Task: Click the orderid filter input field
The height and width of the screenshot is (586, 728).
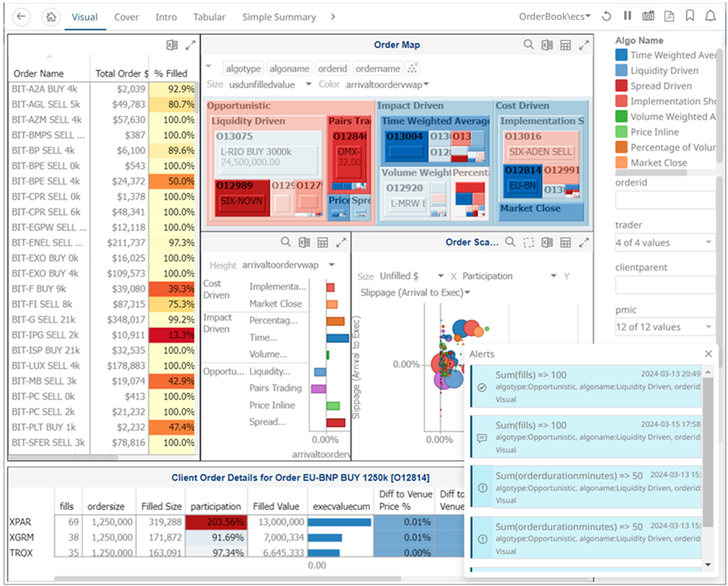Action: [x=664, y=200]
